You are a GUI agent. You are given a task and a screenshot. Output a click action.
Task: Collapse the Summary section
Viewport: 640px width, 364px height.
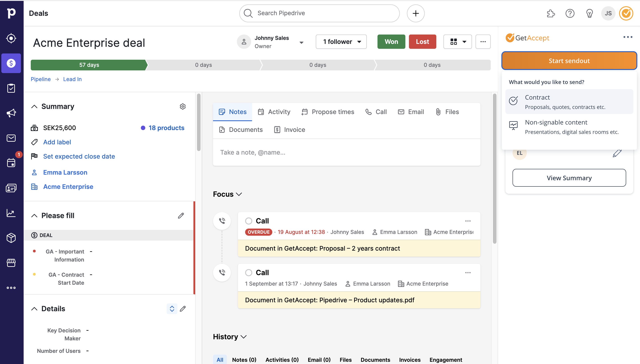pyautogui.click(x=34, y=106)
